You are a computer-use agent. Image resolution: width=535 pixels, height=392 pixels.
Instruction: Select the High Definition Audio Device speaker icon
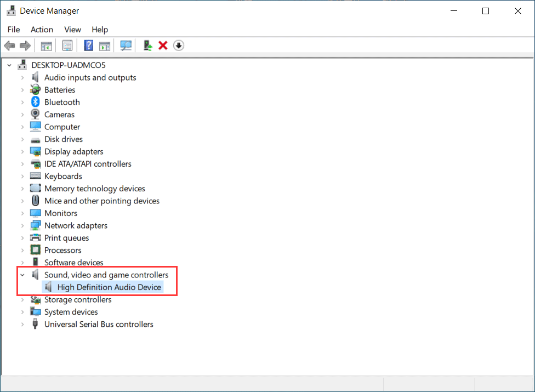pyautogui.click(x=48, y=287)
